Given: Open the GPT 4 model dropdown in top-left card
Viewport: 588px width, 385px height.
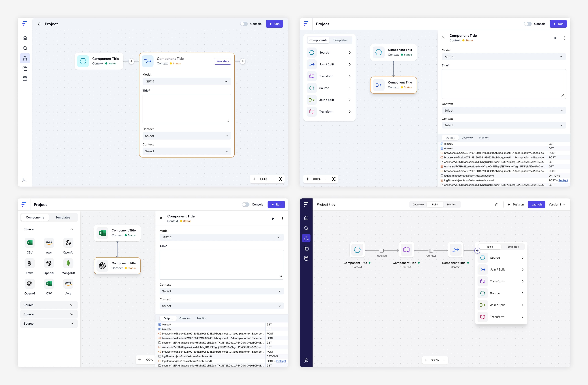Looking at the screenshot, I should tap(187, 82).
